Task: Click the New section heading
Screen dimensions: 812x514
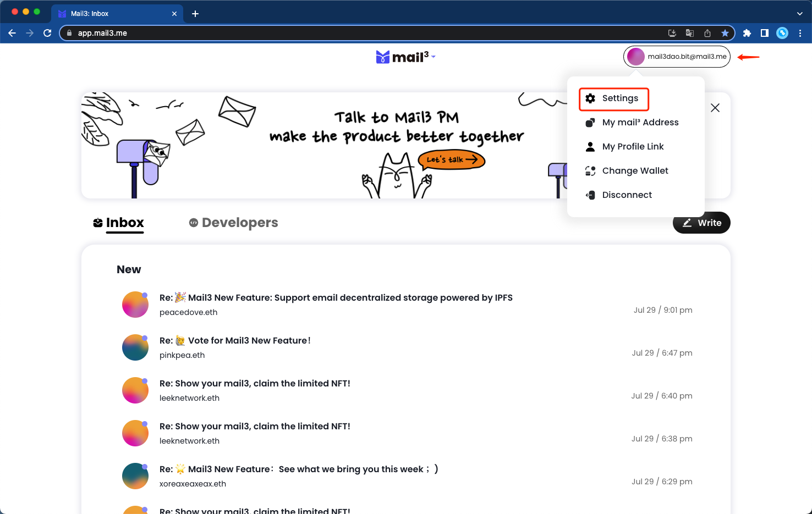Action: (x=129, y=269)
